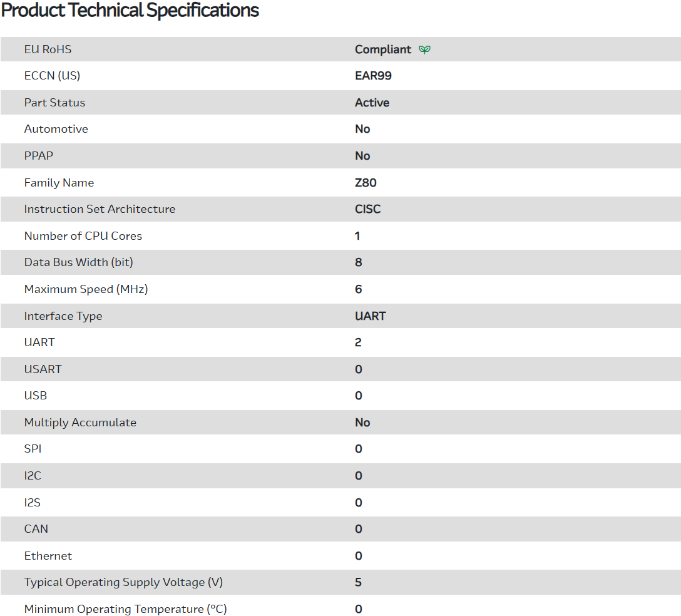Screen dimensions: 681x616
Task: Select the Automotive row label
Action: coord(56,129)
